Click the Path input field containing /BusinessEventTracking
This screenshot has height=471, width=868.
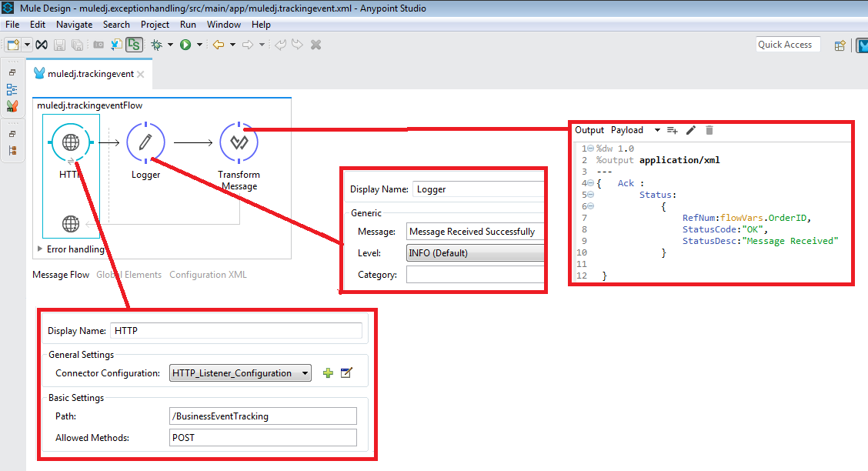(262, 416)
